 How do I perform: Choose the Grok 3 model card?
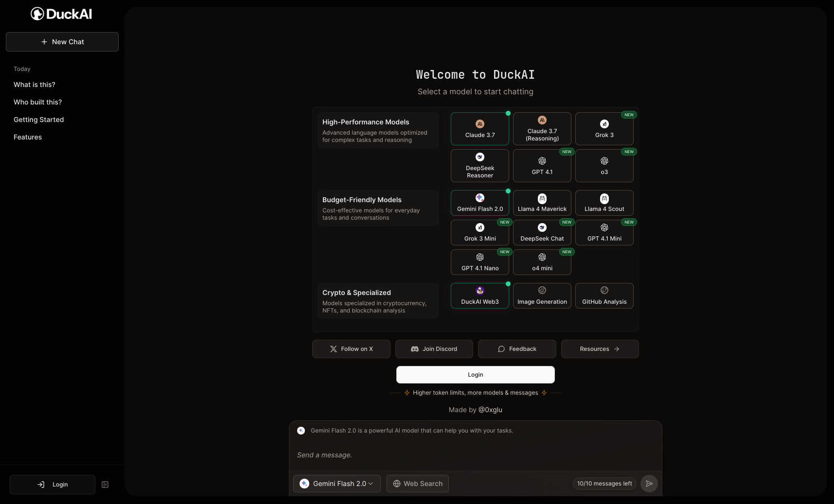tap(604, 129)
